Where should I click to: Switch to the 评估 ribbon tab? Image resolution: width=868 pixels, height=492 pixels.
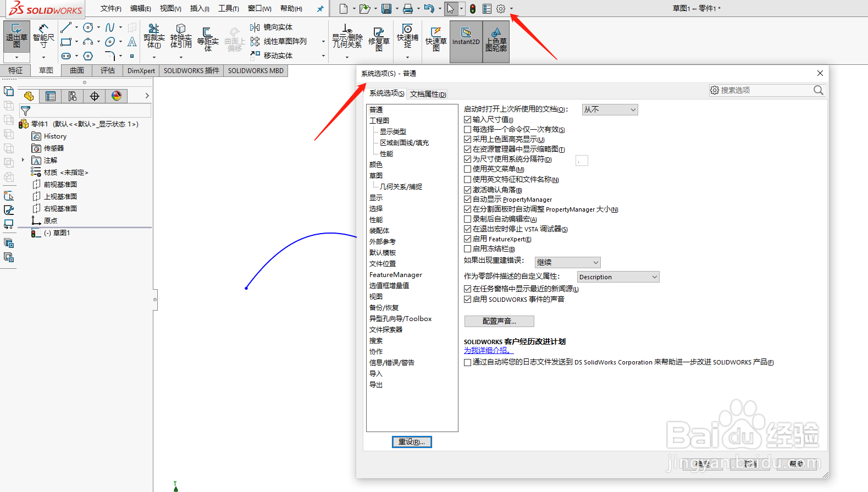click(108, 70)
